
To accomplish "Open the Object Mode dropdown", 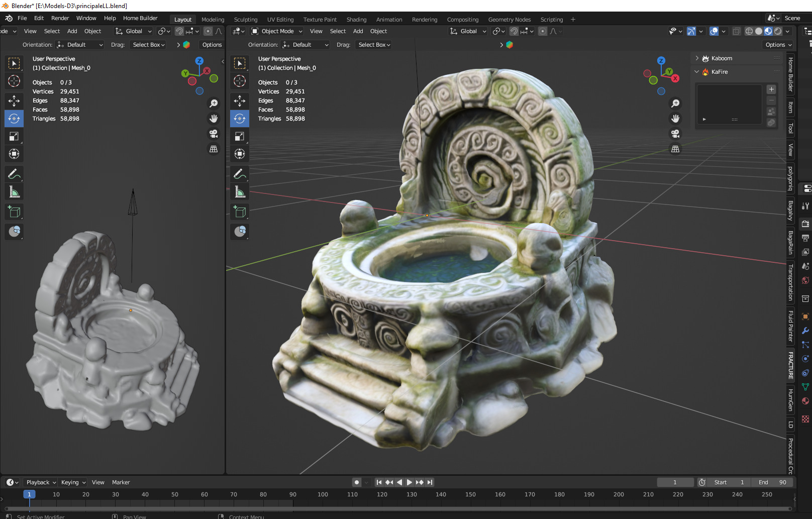I will (x=276, y=31).
